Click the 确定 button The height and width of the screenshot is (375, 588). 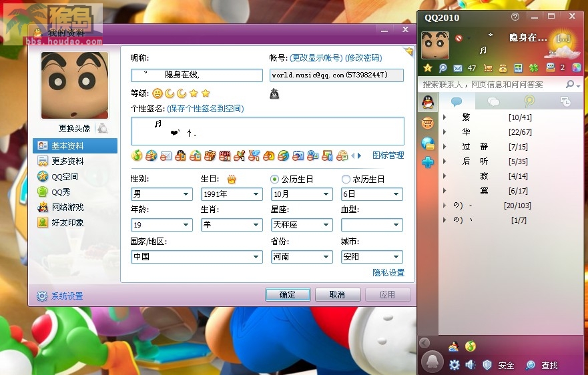coord(288,295)
